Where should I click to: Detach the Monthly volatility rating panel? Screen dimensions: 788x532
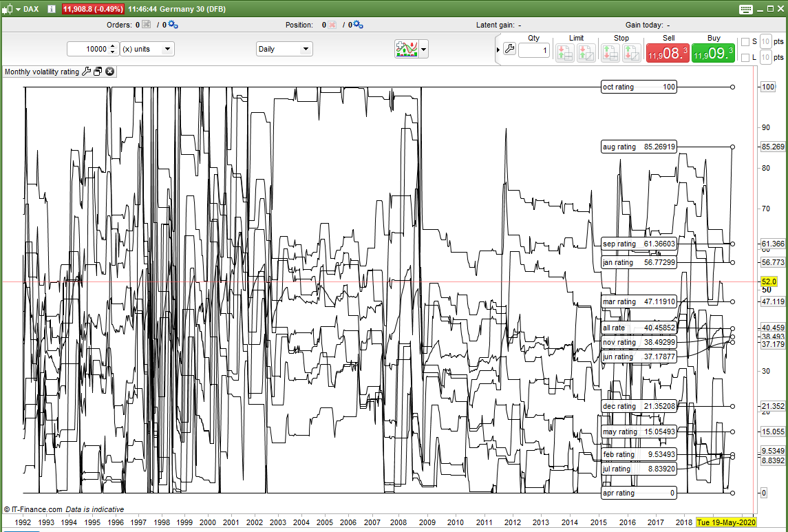(98, 72)
